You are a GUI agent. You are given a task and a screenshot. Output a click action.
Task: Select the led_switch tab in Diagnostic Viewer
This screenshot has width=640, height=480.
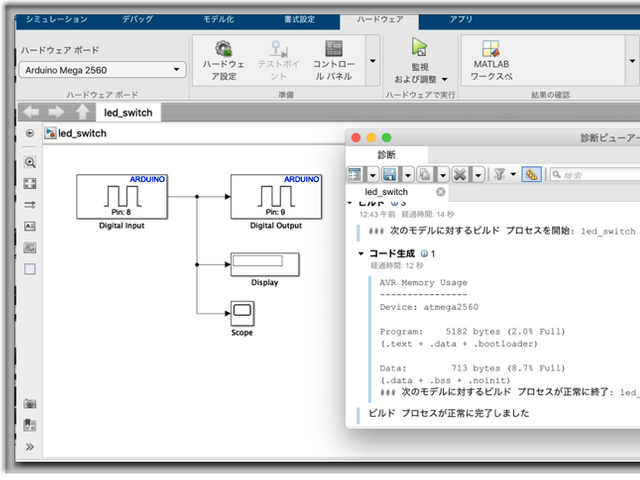tap(386, 192)
